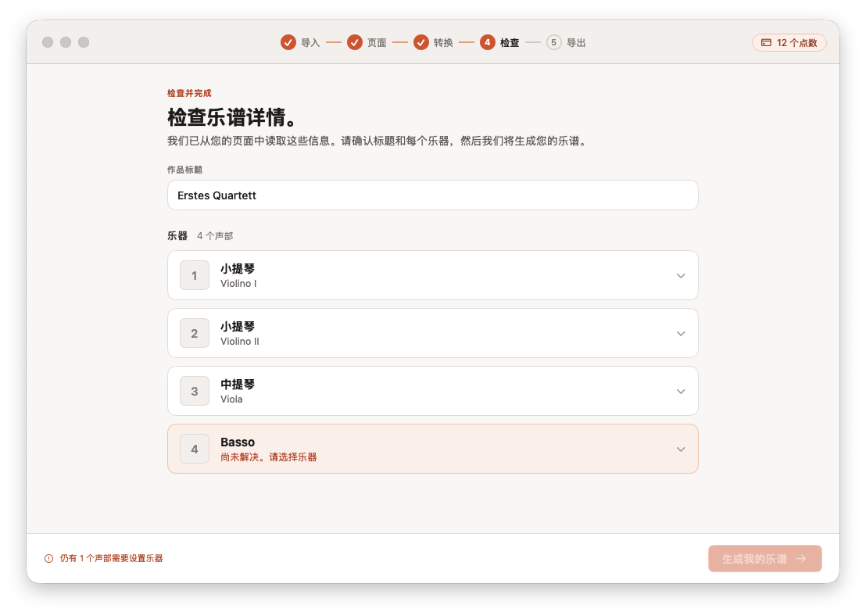Click the number 1 badge for Violino I
The width and height of the screenshot is (866, 616).
tap(195, 276)
